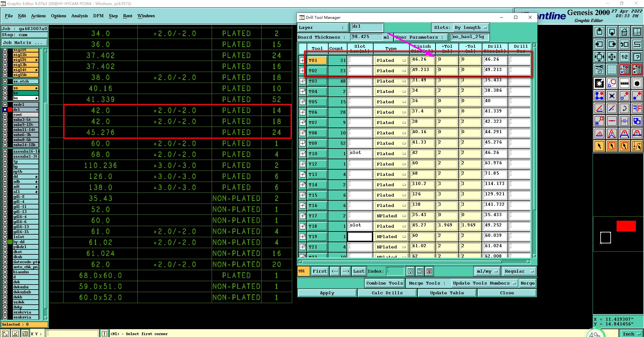Click the Last tool navigation button
This screenshot has height=337, width=644.
pos(358,271)
